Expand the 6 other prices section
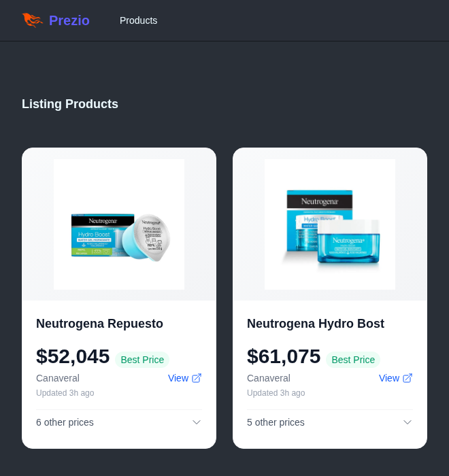This screenshot has width=449, height=476. coord(119,422)
